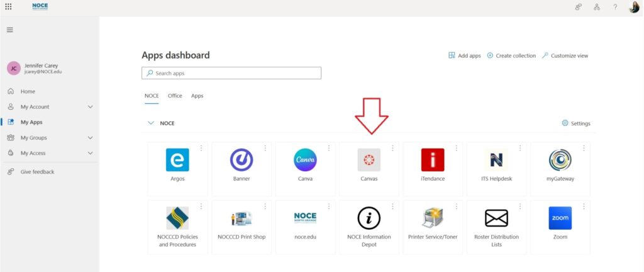Open the Roster Distribution Lists envelope icon

pyautogui.click(x=496, y=218)
